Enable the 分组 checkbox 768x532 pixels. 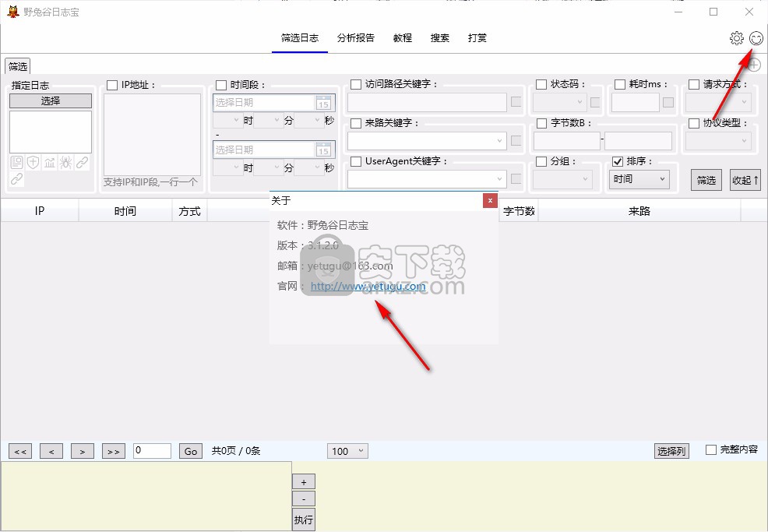pos(541,161)
